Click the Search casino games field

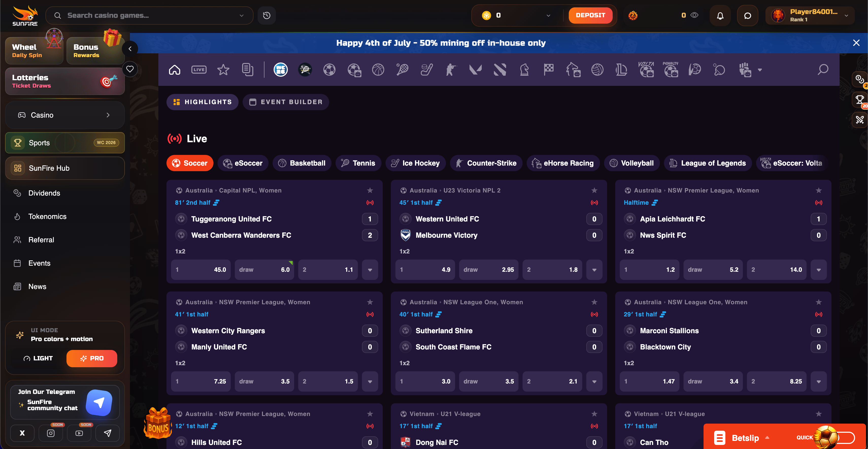click(149, 15)
